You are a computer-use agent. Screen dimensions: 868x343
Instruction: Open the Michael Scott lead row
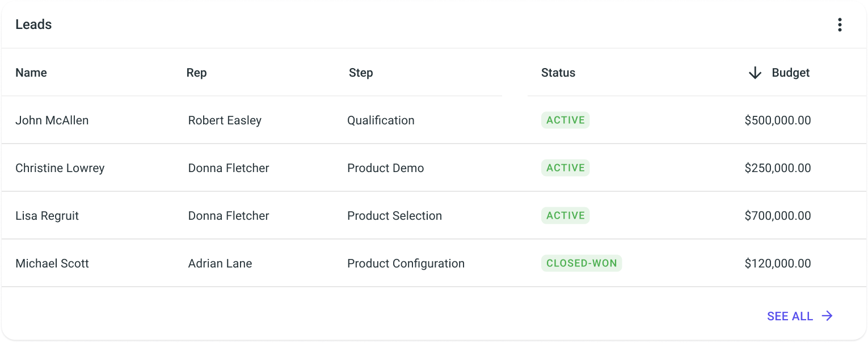point(434,263)
